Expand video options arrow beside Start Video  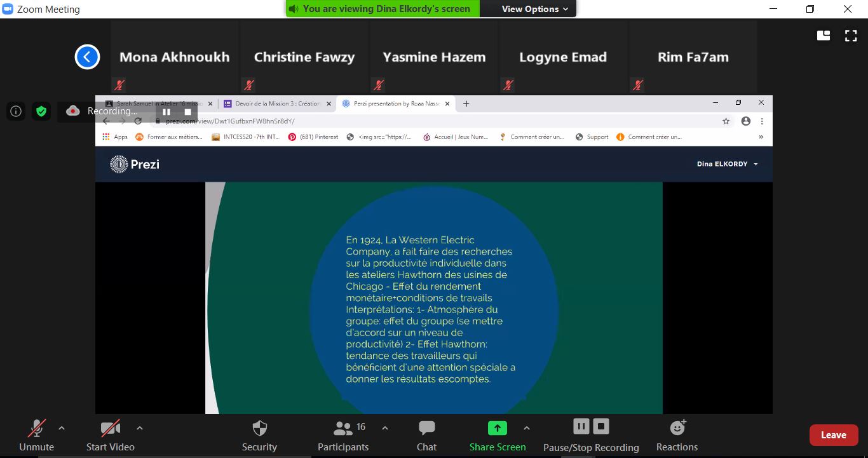140,428
